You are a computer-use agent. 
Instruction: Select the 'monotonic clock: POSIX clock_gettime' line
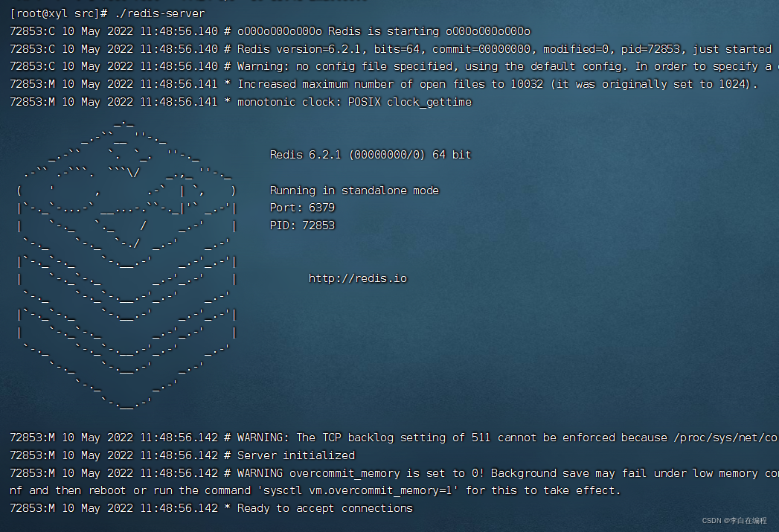pyautogui.click(x=240, y=102)
